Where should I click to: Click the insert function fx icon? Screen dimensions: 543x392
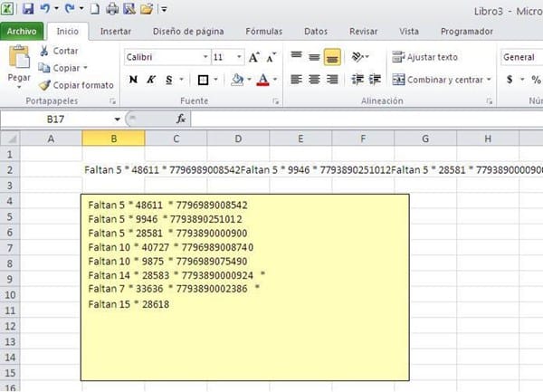180,119
